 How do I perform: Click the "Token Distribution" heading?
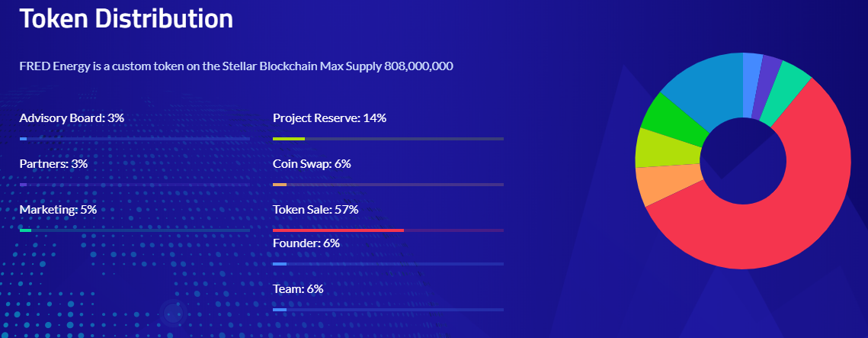tap(126, 18)
